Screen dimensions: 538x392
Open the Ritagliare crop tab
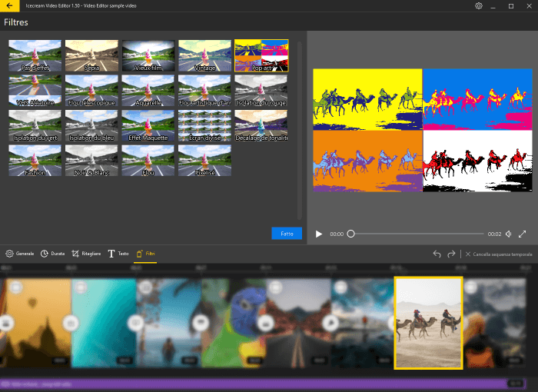[x=86, y=254]
